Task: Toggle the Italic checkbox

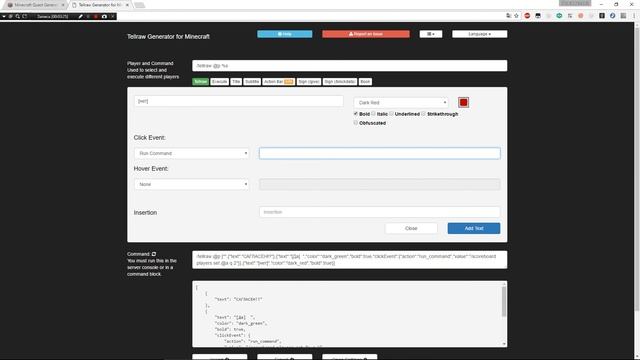Action: pos(373,113)
